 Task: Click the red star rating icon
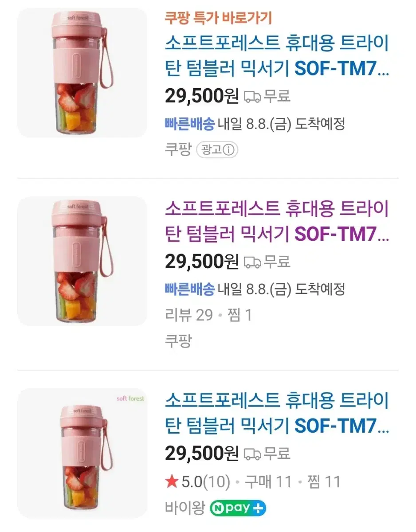pyautogui.click(x=172, y=481)
